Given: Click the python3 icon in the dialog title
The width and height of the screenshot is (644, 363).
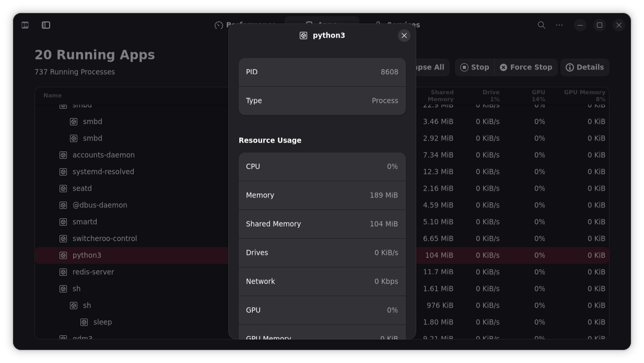Looking at the screenshot, I should (303, 36).
